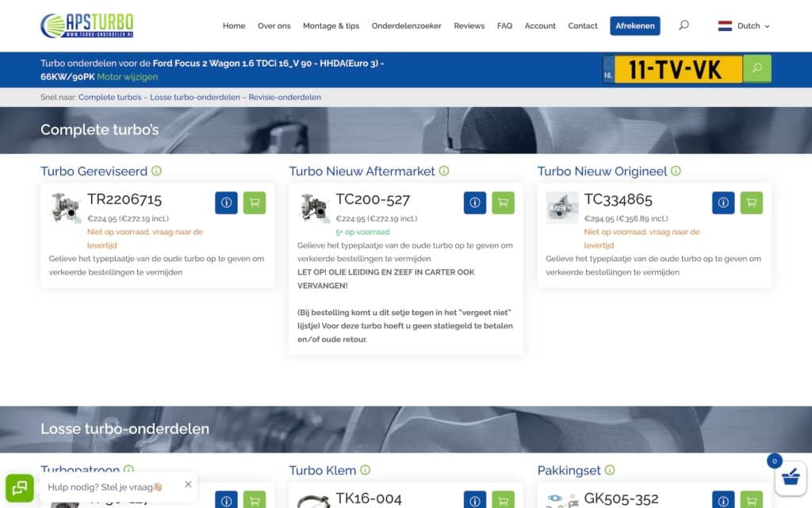The width and height of the screenshot is (812, 508).
Task: Click Pakkingset heading
Action: point(569,470)
